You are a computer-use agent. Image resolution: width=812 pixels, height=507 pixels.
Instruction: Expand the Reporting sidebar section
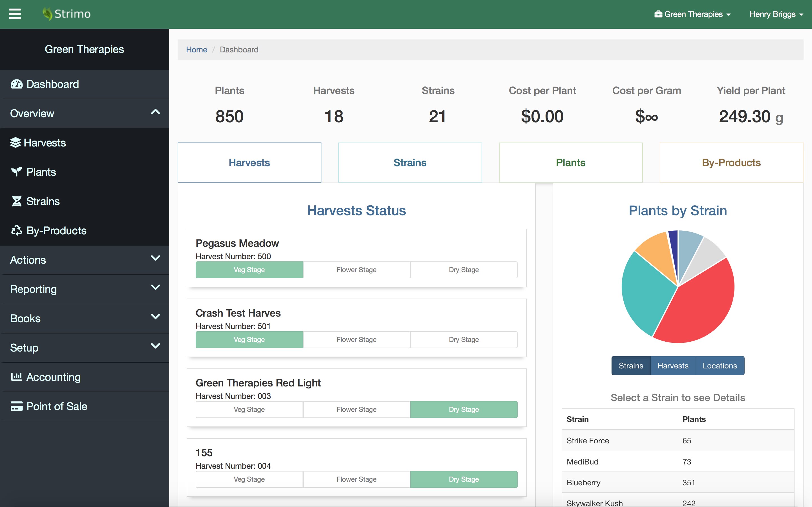(x=155, y=288)
